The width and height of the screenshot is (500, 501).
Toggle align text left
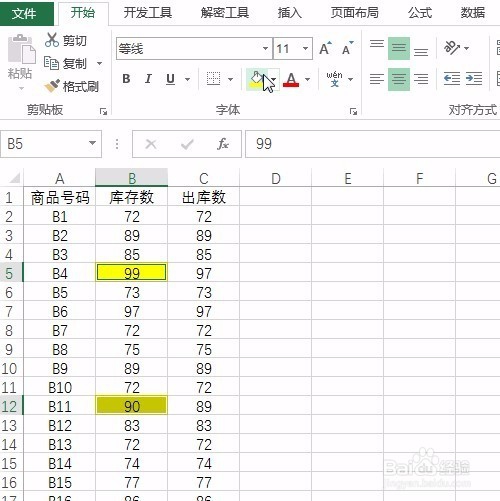(x=377, y=79)
